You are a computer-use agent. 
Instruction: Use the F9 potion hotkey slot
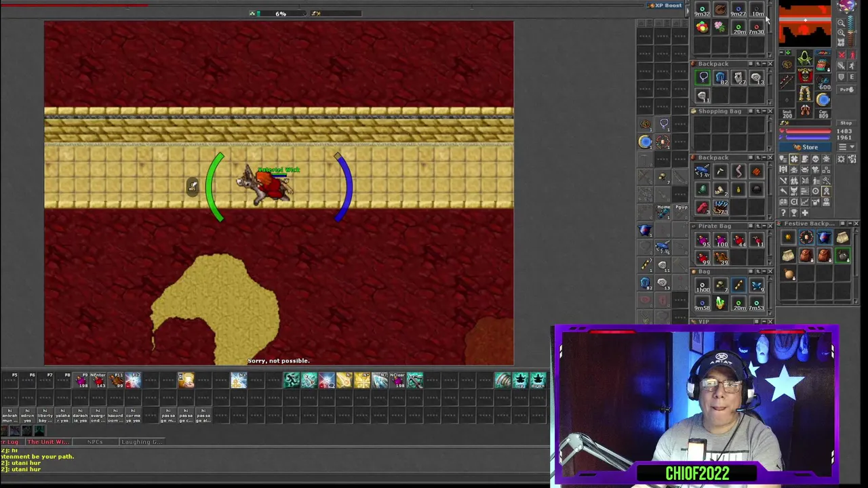(81, 380)
